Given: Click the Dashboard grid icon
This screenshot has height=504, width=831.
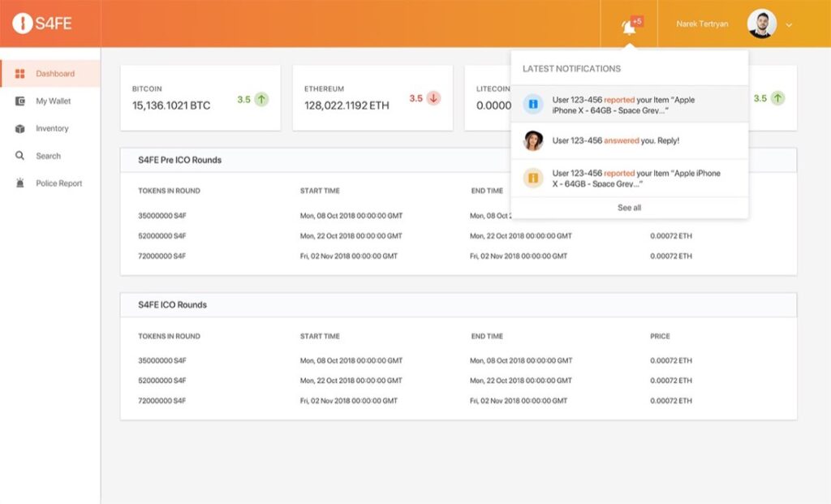Looking at the screenshot, I should [x=20, y=74].
